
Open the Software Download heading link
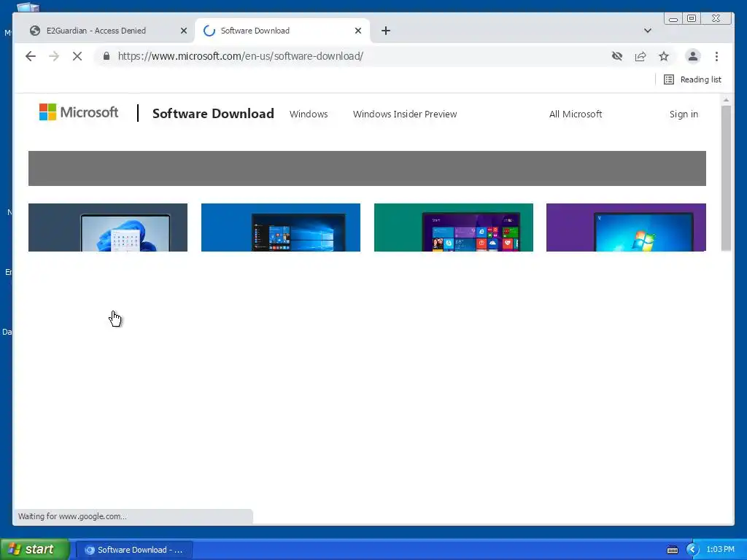(x=213, y=113)
